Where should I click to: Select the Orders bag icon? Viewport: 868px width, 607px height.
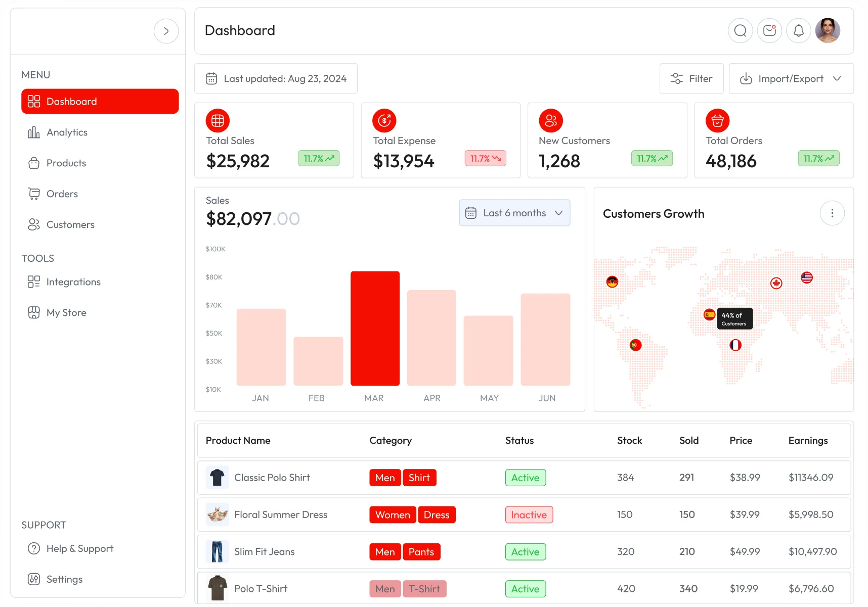34,194
